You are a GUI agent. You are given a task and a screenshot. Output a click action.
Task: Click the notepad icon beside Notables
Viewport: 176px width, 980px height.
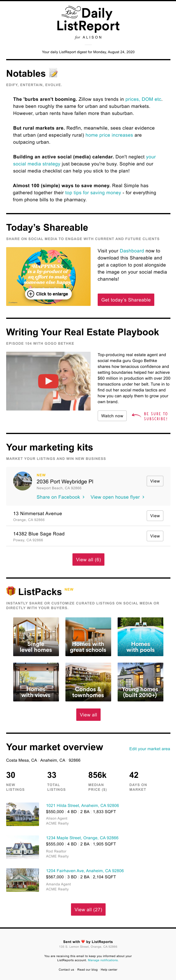53,73
